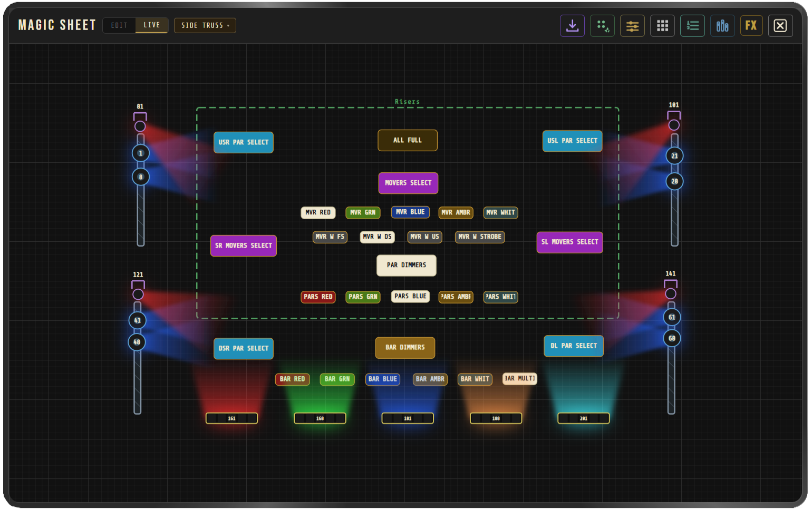The image size is (812, 510).
Task: Select fixture 21 on upstage-left truss
Action: point(674,156)
